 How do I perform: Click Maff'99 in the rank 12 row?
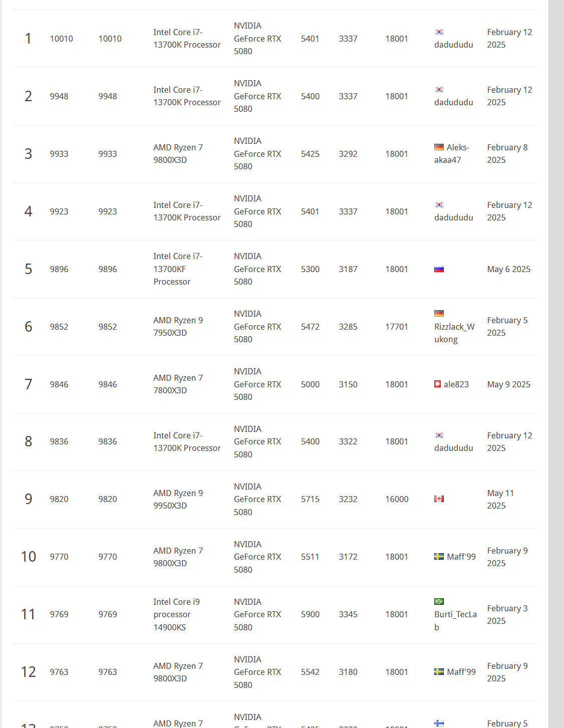461,672
